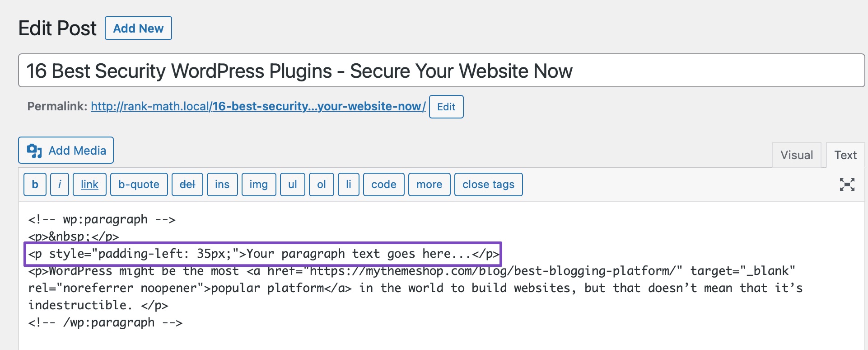The height and width of the screenshot is (350, 868).
Task: Switch to the Visual editor tab
Action: (797, 155)
